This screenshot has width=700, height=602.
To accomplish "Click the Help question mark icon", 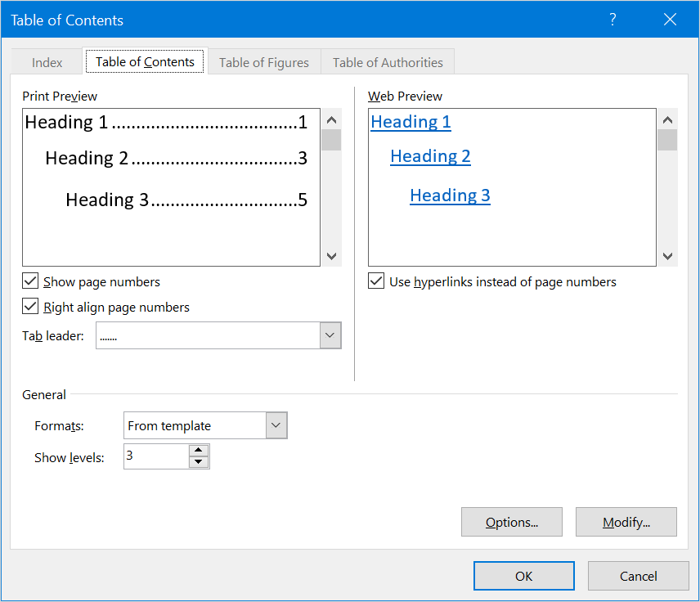I will click(612, 20).
